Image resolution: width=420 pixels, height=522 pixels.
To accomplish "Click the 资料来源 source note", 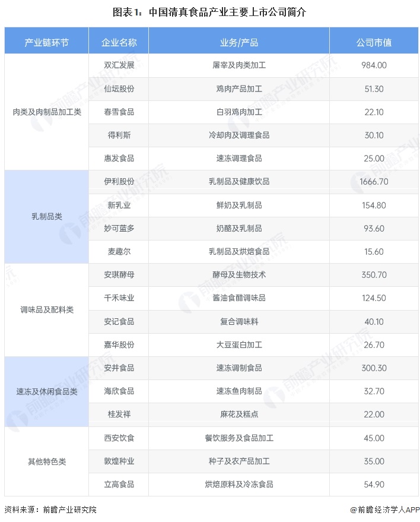I will [50, 510].
